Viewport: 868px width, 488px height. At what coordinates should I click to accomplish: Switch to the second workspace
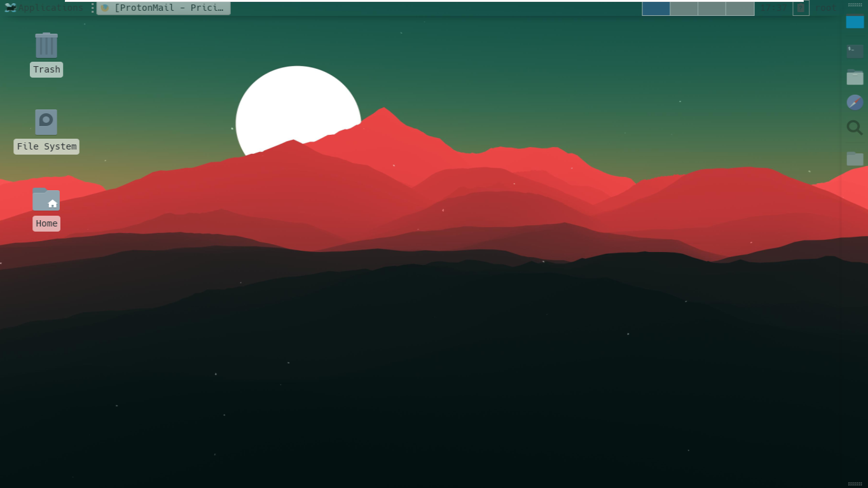[x=684, y=8]
